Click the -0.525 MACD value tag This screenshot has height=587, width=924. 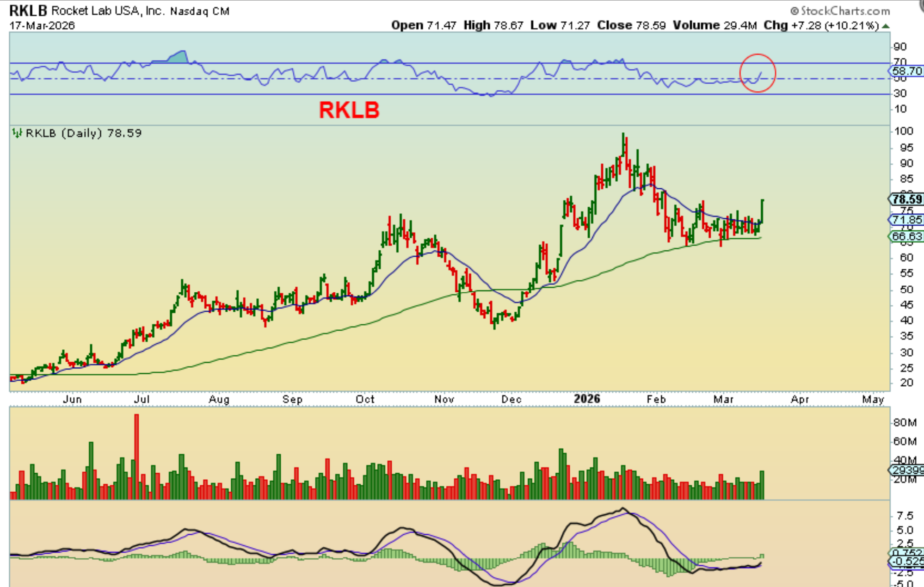907,562
